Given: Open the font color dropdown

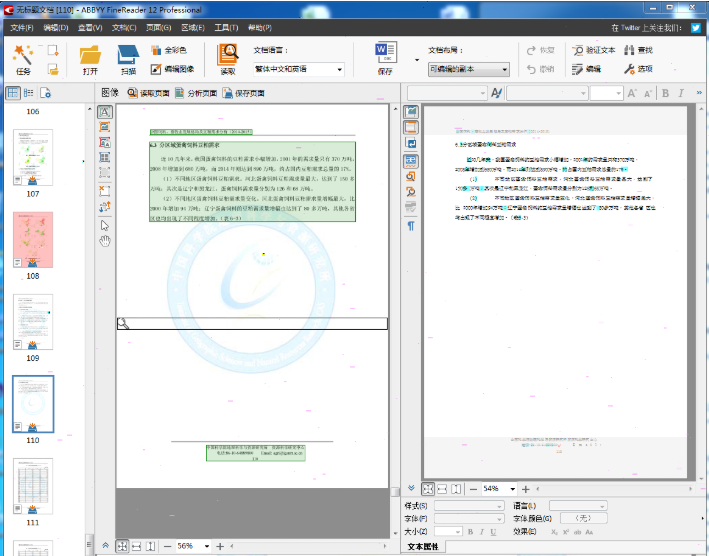Looking at the screenshot, I should point(583,518).
